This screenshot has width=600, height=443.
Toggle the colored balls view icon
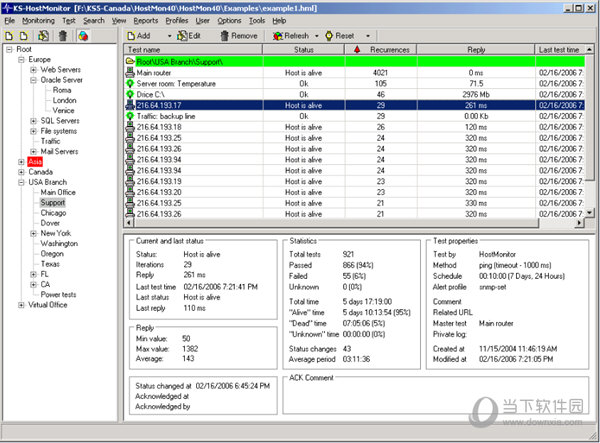coord(83,36)
